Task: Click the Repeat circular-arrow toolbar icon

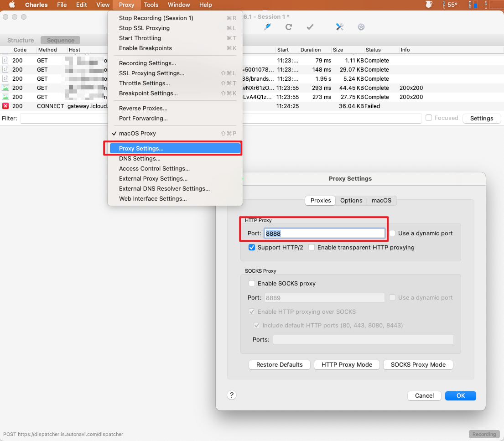Action: tap(289, 27)
